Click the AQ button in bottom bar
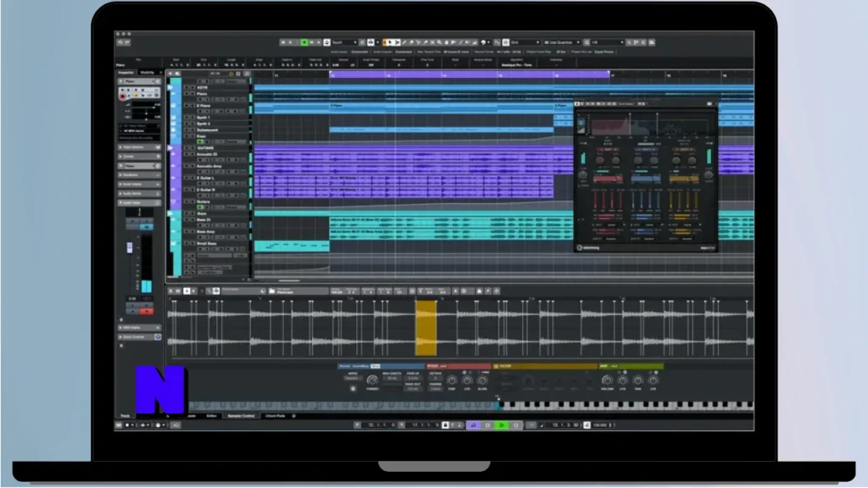Viewport: 868px width, 488px height. 175,425
